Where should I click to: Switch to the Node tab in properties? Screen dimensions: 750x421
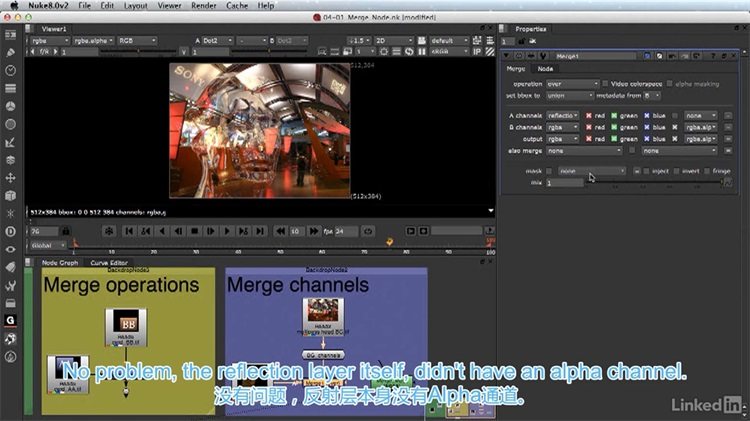tap(545, 69)
